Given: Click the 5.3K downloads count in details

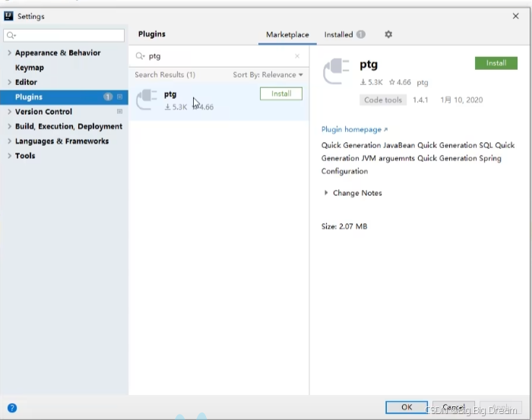Looking at the screenshot, I should 371,82.
